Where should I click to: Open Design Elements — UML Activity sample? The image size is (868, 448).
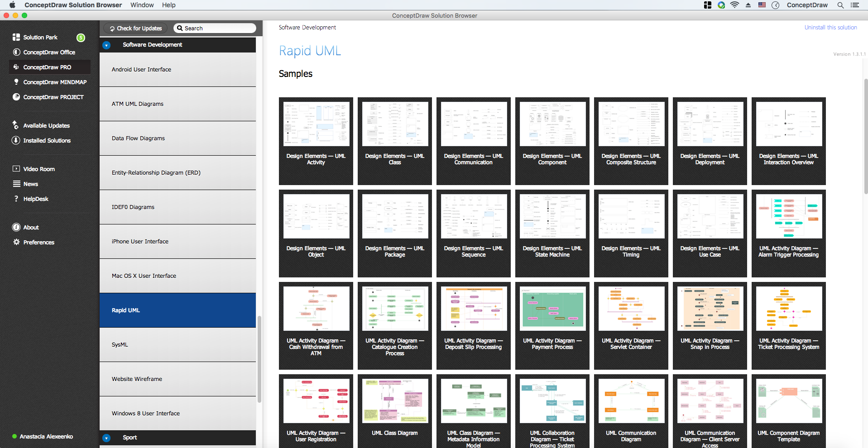pyautogui.click(x=316, y=141)
